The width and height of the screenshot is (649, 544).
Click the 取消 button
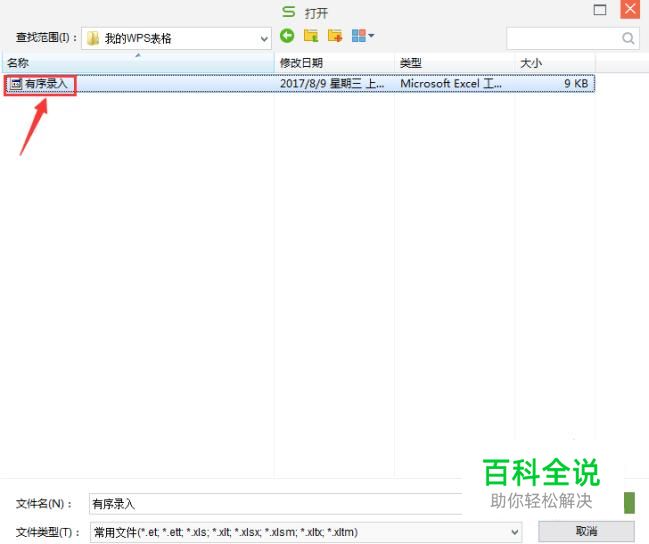(x=586, y=531)
